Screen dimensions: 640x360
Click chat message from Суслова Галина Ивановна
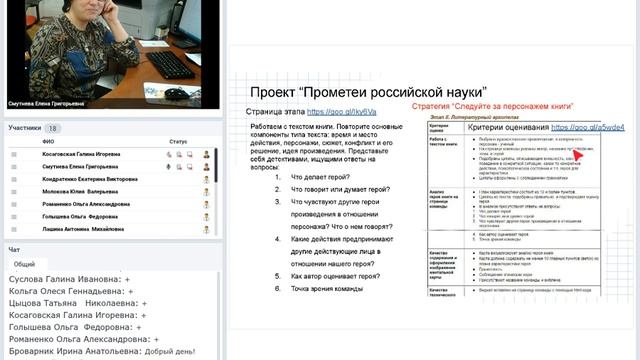coord(69,279)
